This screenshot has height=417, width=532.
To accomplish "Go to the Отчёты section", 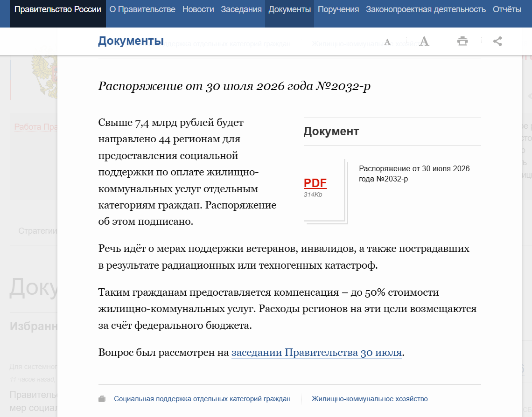I will 507,9.
